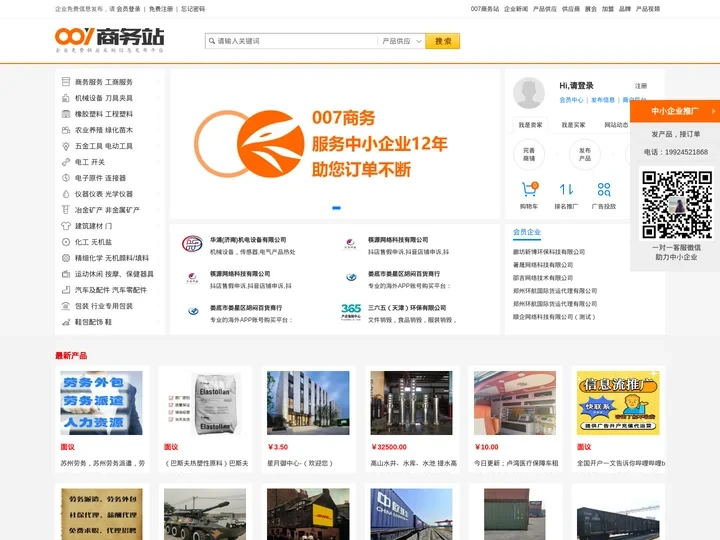Image resolution: width=720 pixels, height=540 pixels.
Task: Click the 注册 link beside Hi,请登录
Action: pyautogui.click(x=641, y=86)
